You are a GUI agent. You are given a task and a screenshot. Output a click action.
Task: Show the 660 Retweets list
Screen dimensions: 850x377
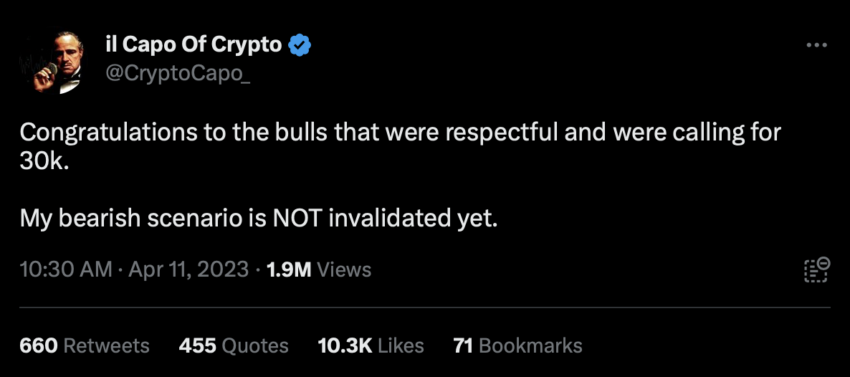(x=84, y=346)
